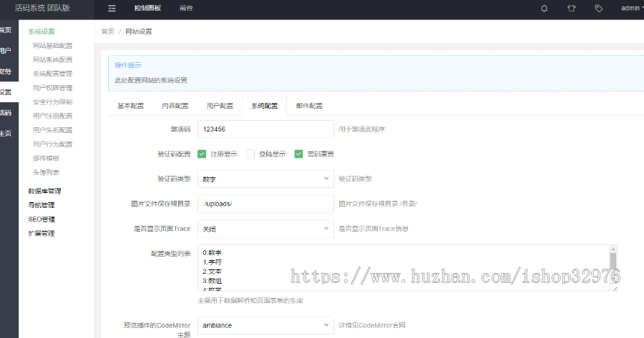Switch to the 邮件配置 tab
The height and width of the screenshot is (338, 644).
coord(309,106)
